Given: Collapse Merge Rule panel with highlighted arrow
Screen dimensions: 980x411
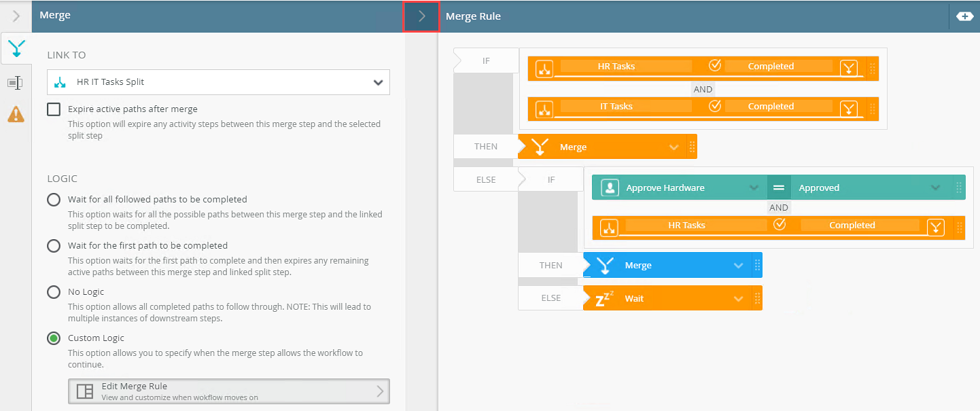Looking at the screenshot, I should pyautogui.click(x=421, y=16).
